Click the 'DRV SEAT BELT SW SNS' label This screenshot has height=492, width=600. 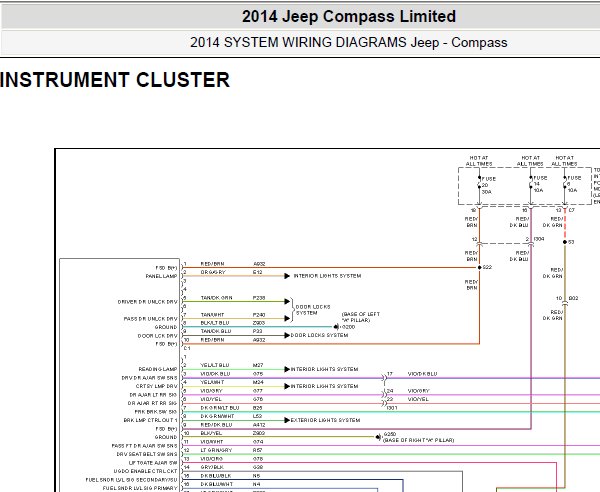[x=147, y=455]
